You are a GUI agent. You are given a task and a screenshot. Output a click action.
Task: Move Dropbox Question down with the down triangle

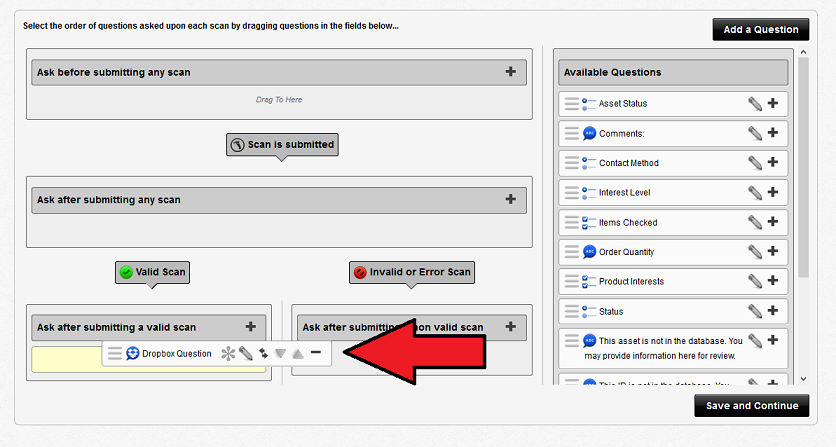point(280,354)
